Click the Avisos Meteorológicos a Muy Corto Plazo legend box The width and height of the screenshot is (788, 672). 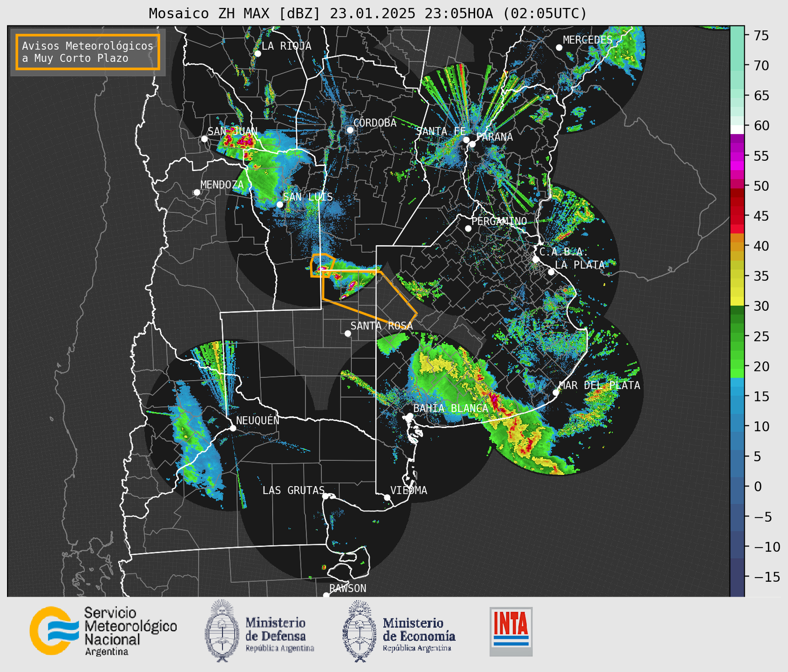point(88,52)
